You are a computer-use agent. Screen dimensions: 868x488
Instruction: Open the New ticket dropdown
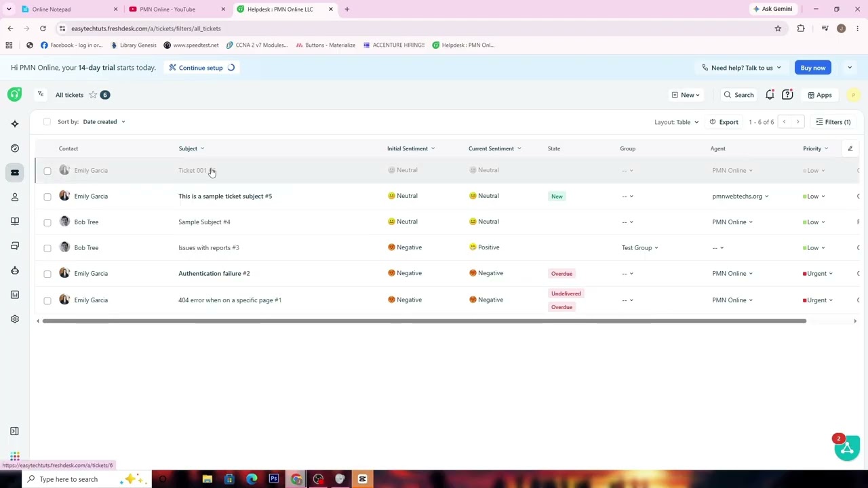(686, 95)
